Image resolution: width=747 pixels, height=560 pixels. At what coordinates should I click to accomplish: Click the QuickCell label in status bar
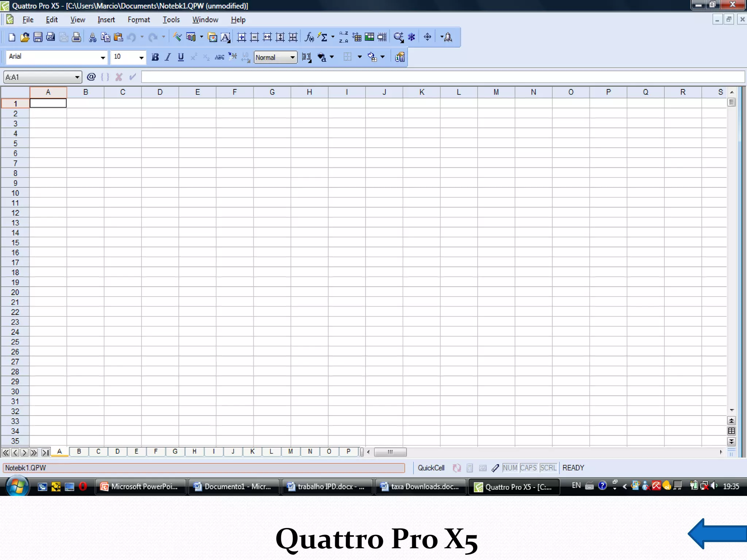pos(431,468)
